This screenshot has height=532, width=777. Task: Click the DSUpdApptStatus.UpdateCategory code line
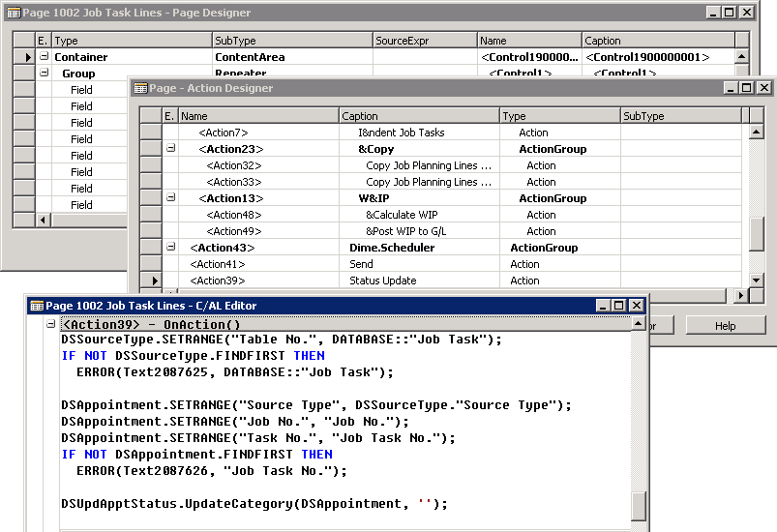click(x=254, y=504)
